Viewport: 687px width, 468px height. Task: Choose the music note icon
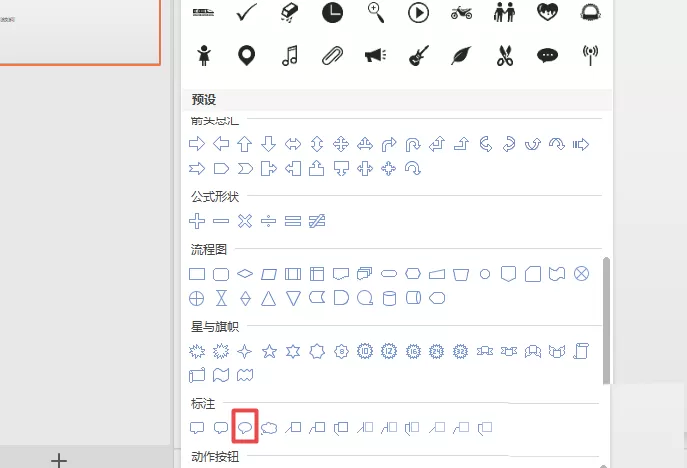pos(290,56)
